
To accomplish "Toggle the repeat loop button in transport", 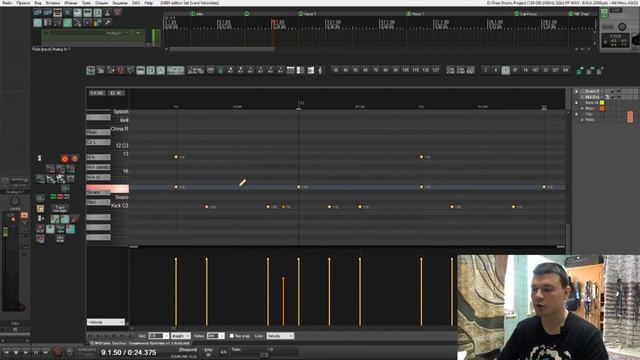I will coord(69,352).
